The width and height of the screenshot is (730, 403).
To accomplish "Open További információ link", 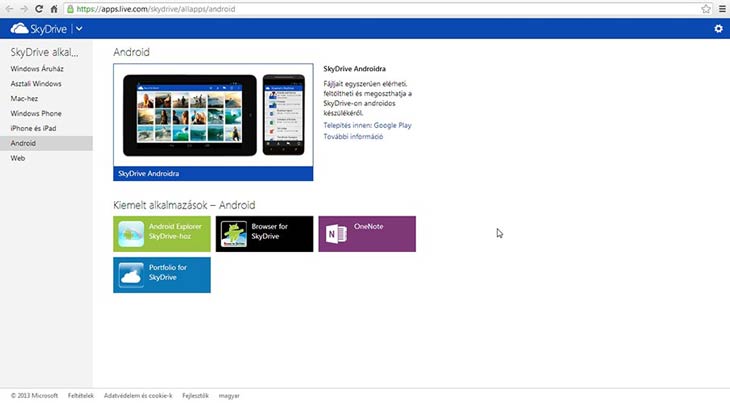I will tap(353, 137).
